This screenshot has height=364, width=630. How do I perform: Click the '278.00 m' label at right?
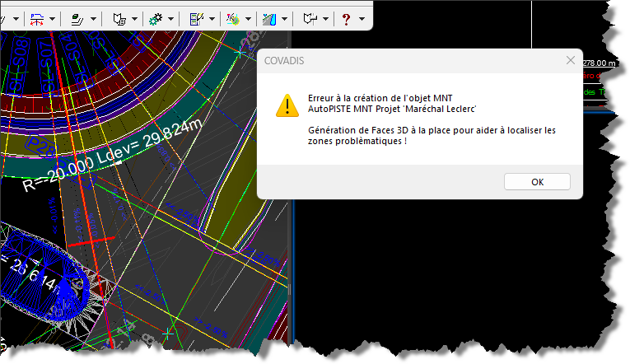coord(599,63)
